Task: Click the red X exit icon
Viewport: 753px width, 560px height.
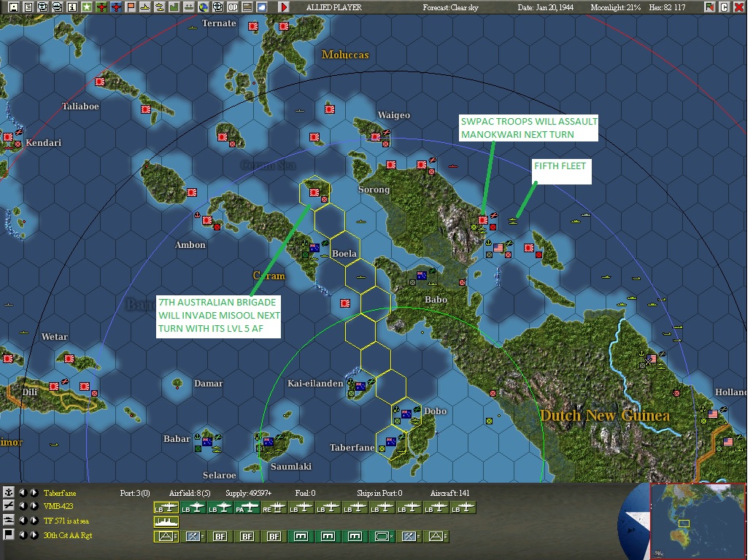Action: [x=739, y=7]
